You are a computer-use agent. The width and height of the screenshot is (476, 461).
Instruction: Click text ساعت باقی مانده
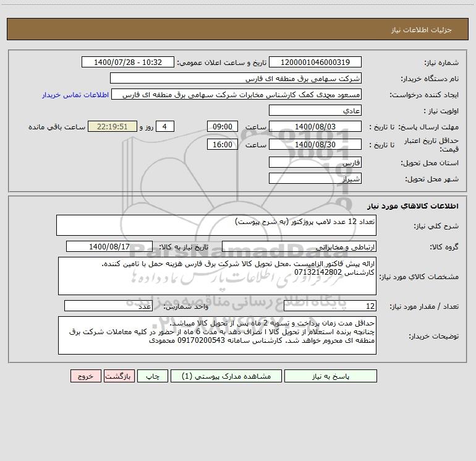click(57, 127)
